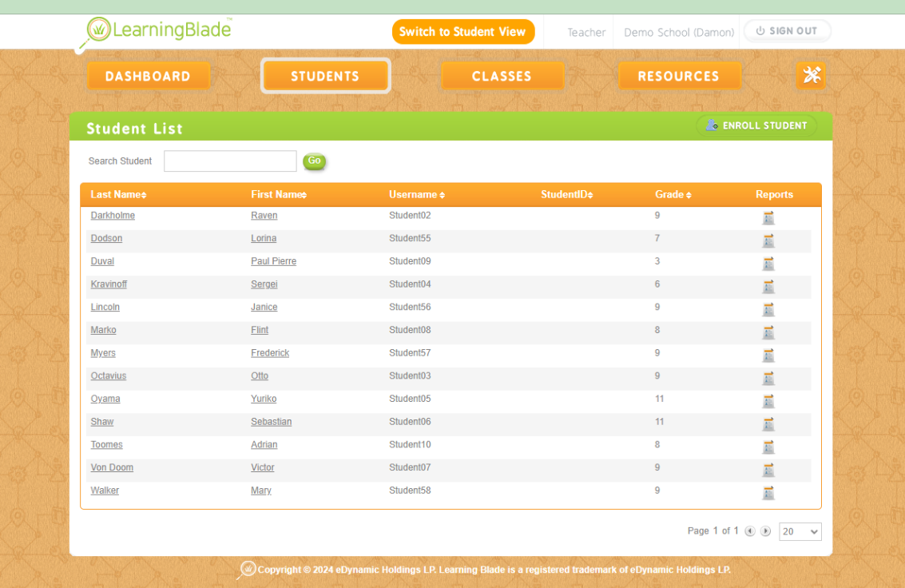Sort the list by Grade column
Image resolution: width=905 pixels, height=588 pixels.
click(673, 195)
